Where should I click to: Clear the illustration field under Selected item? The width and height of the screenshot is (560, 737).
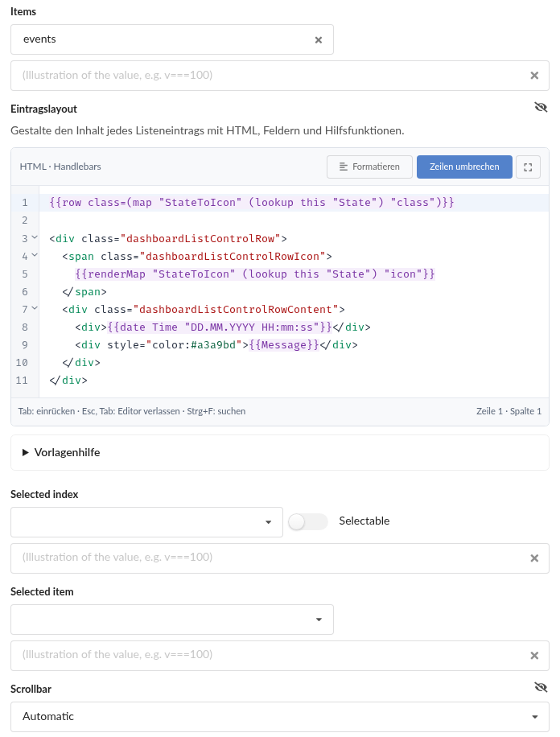coord(534,656)
